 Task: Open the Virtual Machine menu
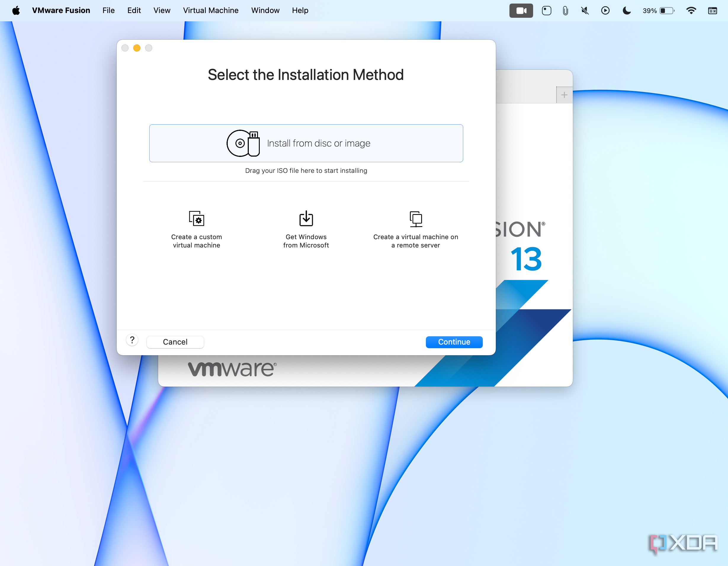pyautogui.click(x=210, y=11)
